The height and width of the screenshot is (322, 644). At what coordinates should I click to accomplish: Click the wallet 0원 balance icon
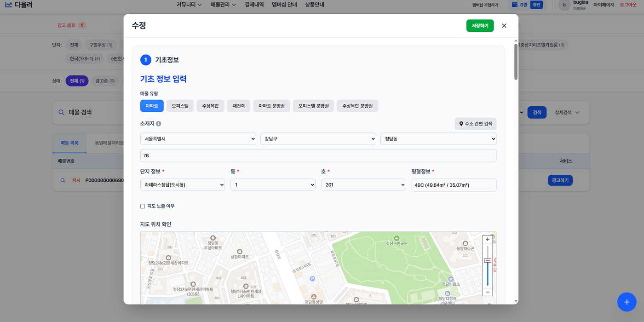point(515,5)
